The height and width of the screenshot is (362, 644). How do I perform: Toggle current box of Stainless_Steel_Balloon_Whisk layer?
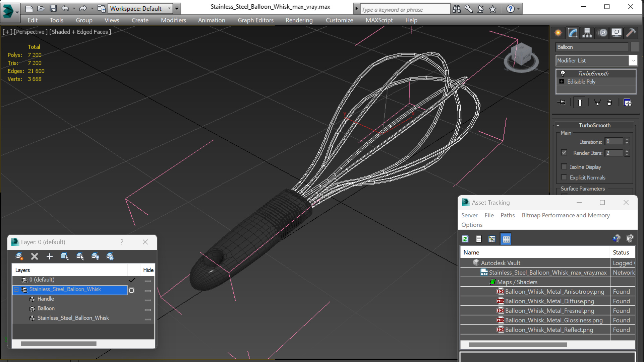click(132, 290)
